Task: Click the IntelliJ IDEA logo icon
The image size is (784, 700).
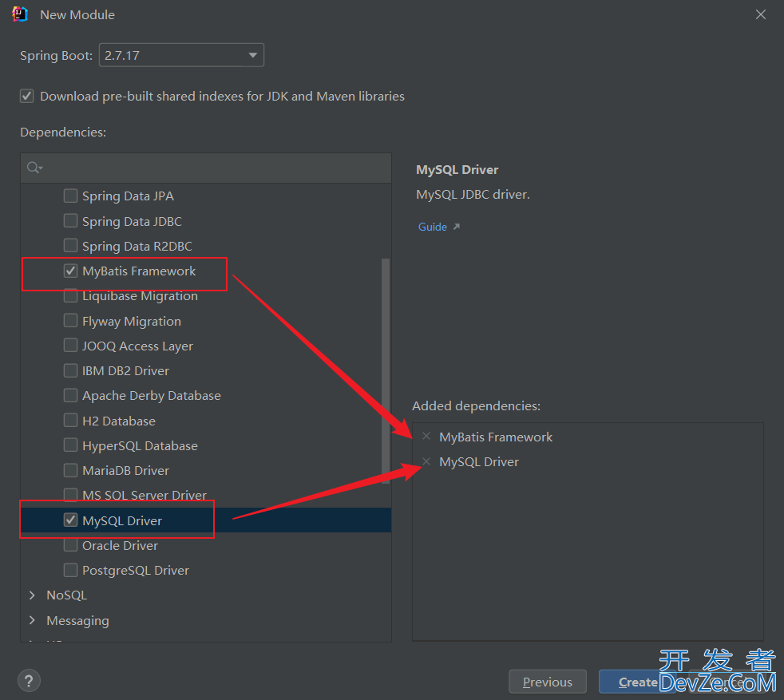Action: [x=19, y=14]
